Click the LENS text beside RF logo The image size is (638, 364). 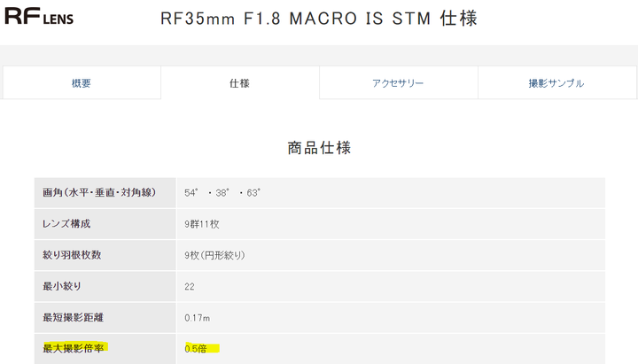tap(58, 19)
